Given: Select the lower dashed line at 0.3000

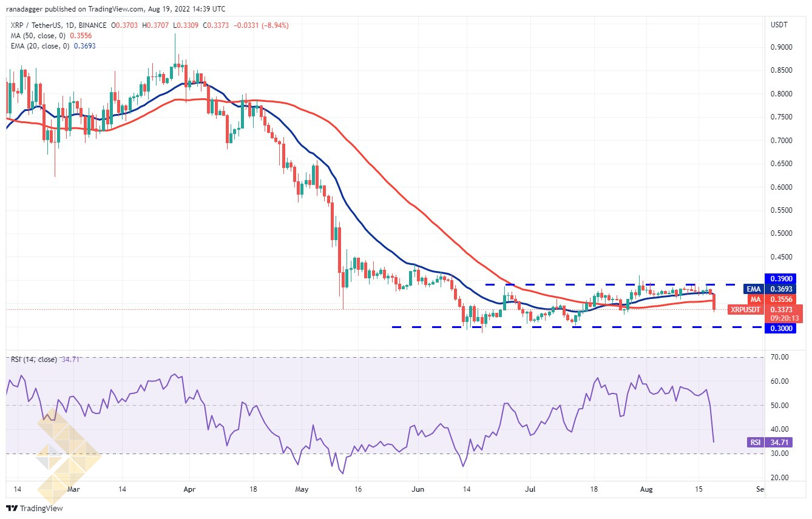Looking at the screenshot, I should [578, 327].
